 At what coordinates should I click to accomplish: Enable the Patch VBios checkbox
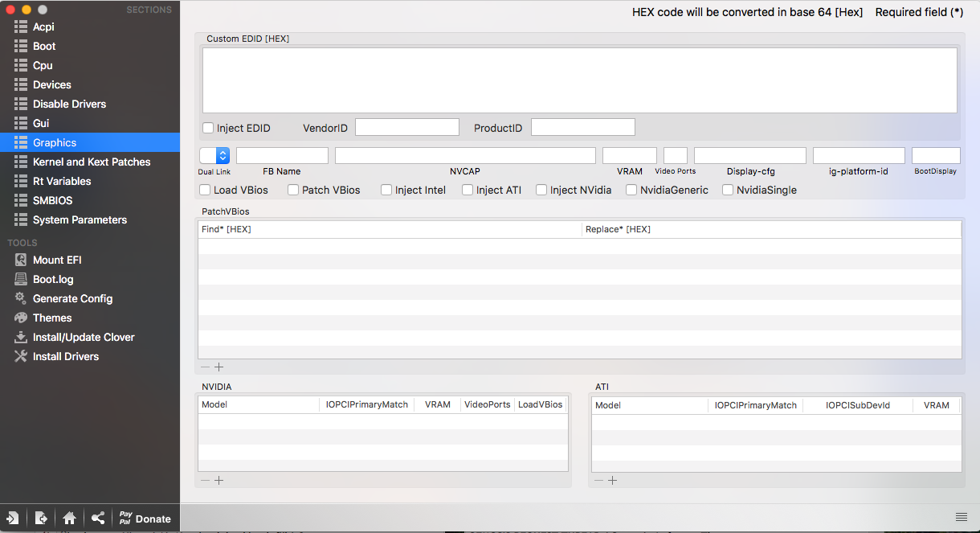pos(293,190)
